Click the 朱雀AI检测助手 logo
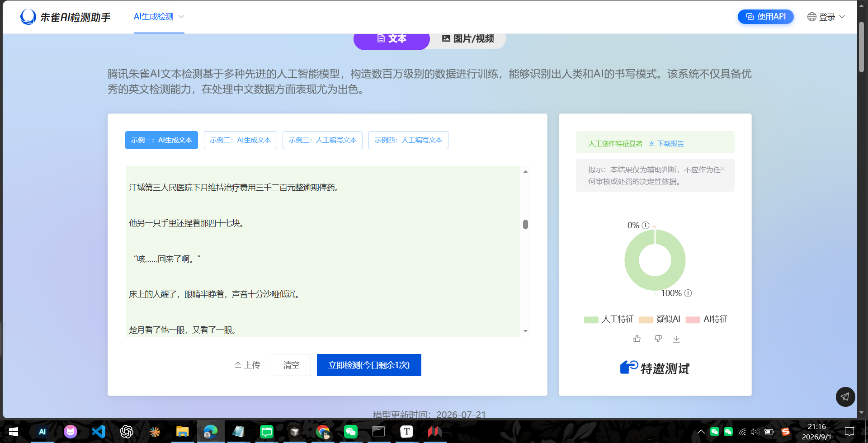868x443 pixels. click(x=66, y=17)
